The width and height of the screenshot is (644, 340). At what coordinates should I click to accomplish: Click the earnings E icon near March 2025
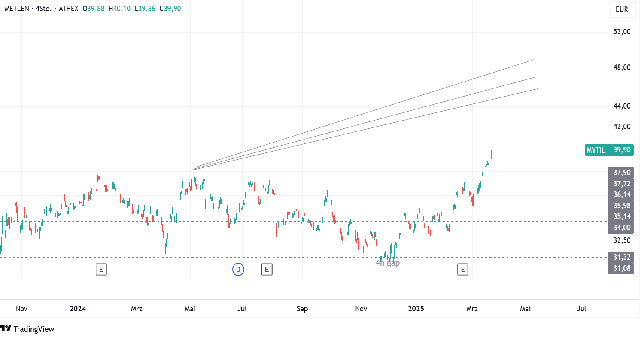[x=462, y=270]
